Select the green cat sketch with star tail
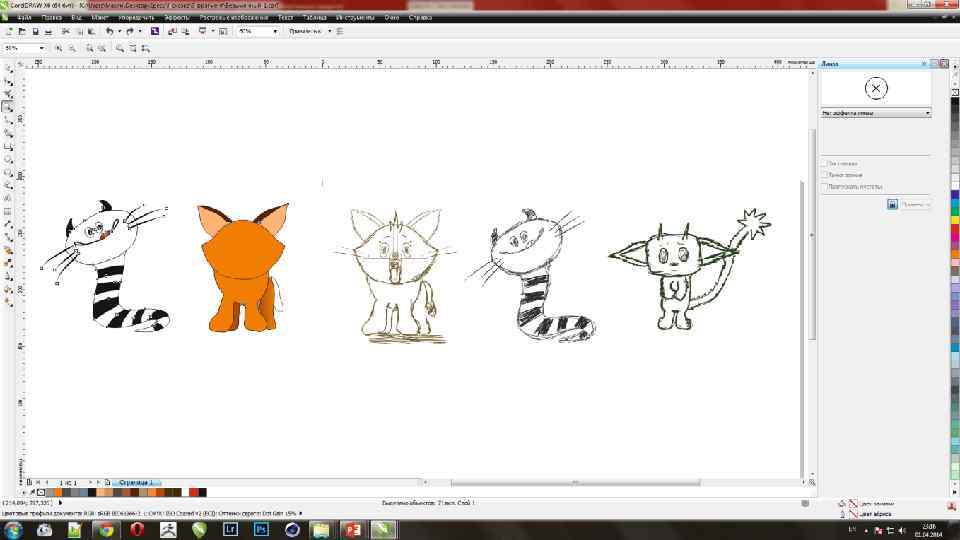This screenshot has width=960, height=540. pos(691,269)
